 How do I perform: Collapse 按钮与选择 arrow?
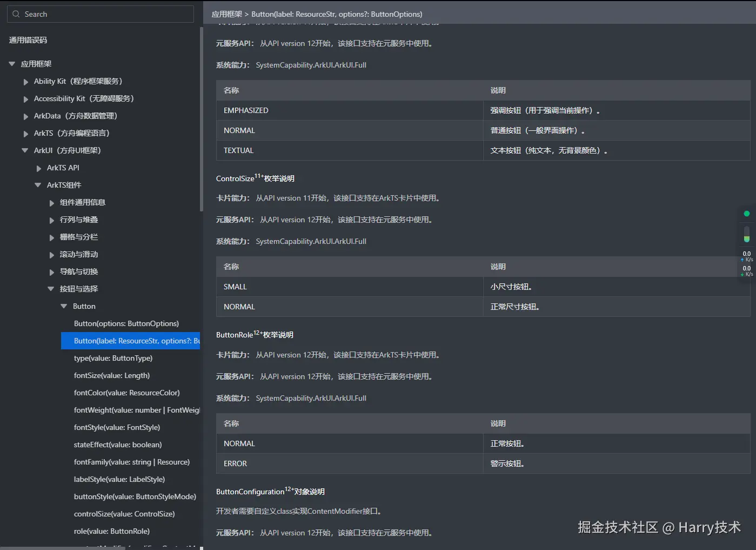[x=51, y=289]
